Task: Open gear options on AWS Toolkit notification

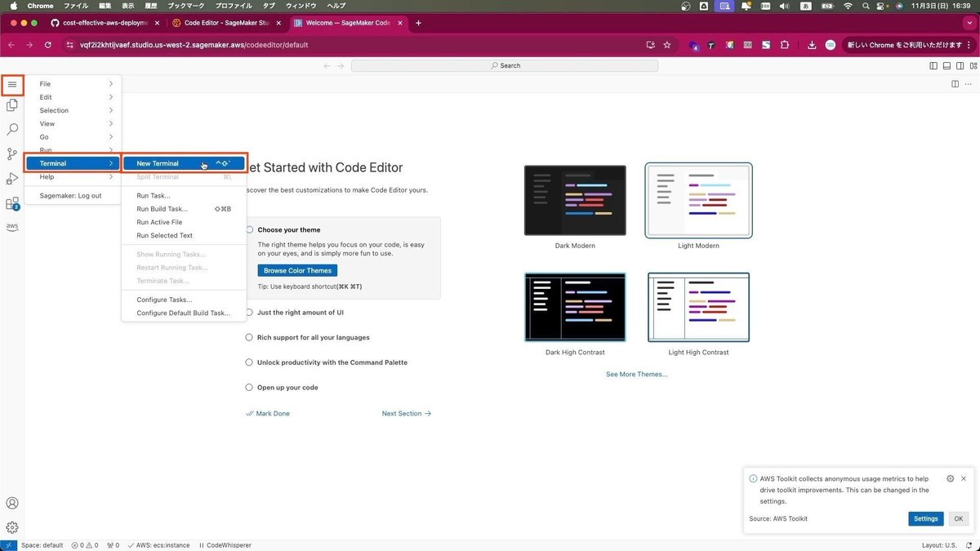Action: click(950, 479)
